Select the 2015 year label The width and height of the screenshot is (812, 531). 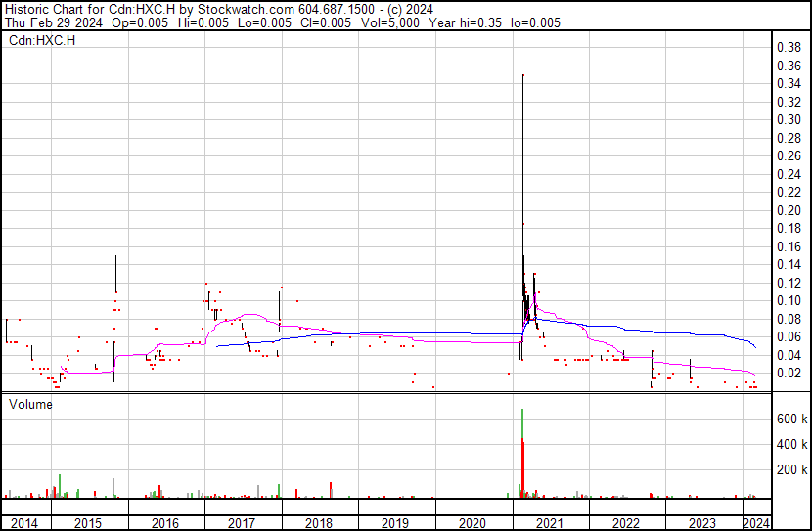[x=88, y=523]
